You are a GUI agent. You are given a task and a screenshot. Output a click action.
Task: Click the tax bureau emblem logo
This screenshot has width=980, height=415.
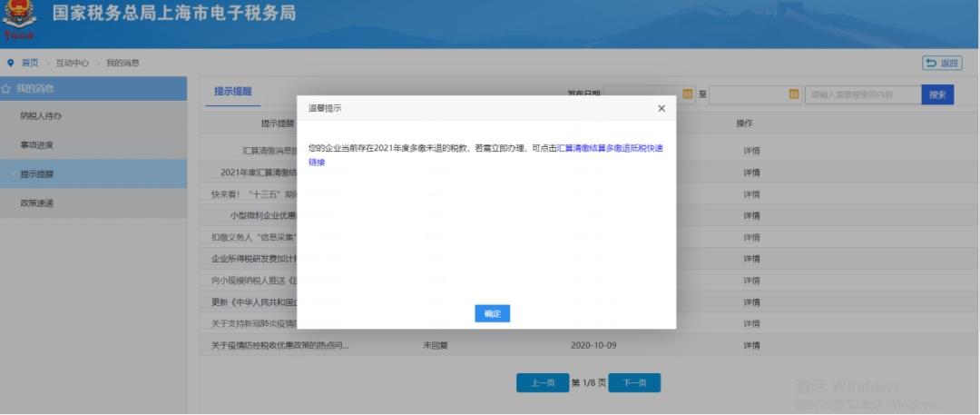pyautogui.click(x=19, y=22)
